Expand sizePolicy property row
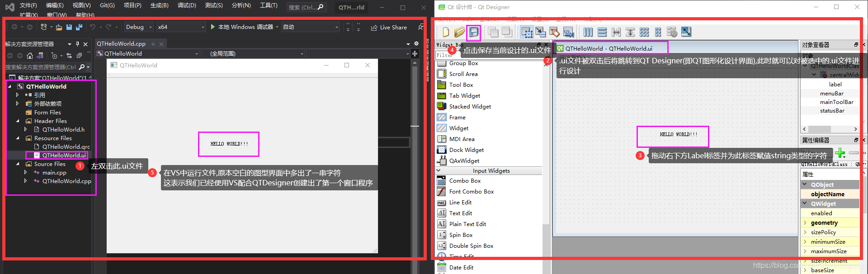Screen dimensions: 868x274 click(805, 232)
